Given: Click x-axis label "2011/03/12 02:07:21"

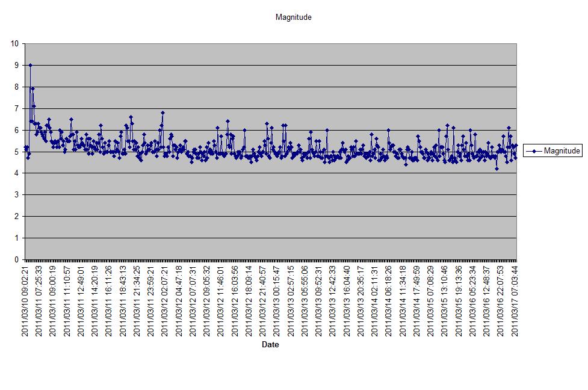Looking at the screenshot, I should [166, 300].
